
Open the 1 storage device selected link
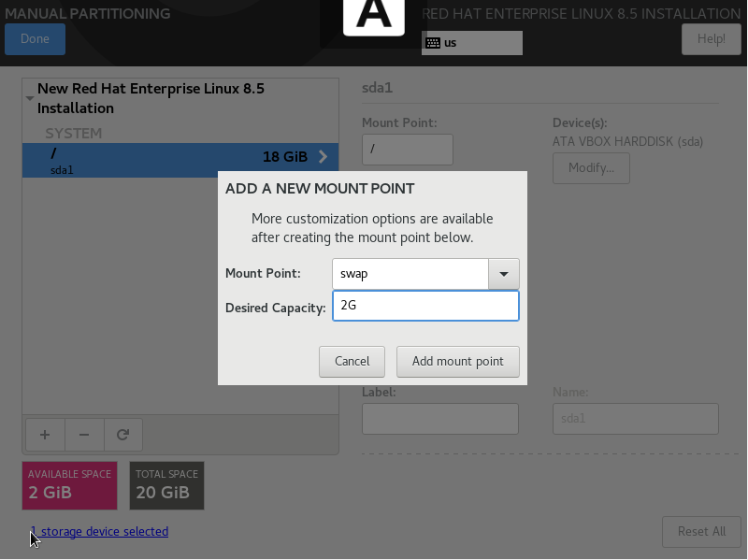(x=99, y=531)
